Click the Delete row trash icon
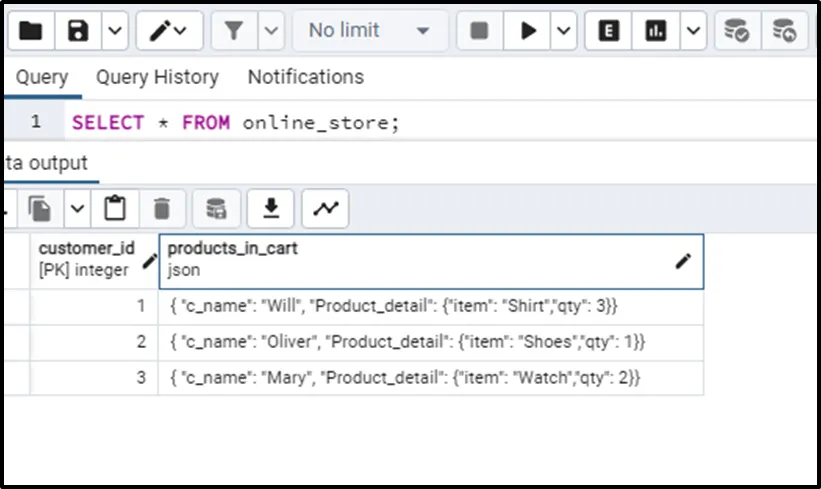 161,208
